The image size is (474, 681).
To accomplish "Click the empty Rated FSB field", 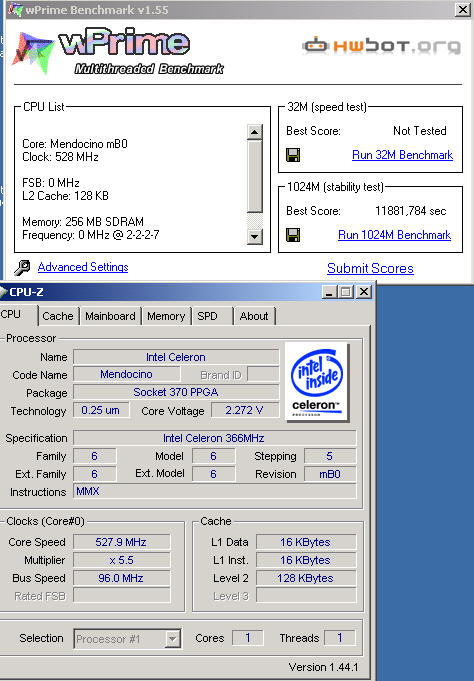I will (121, 595).
